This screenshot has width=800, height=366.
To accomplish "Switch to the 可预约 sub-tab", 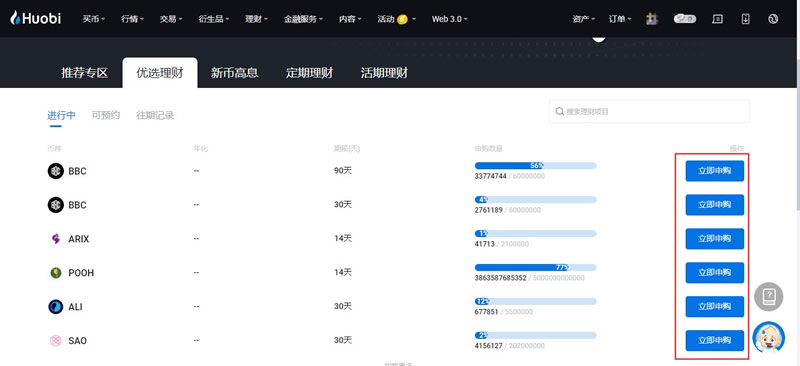I will pyautogui.click(x=106, y=115).
